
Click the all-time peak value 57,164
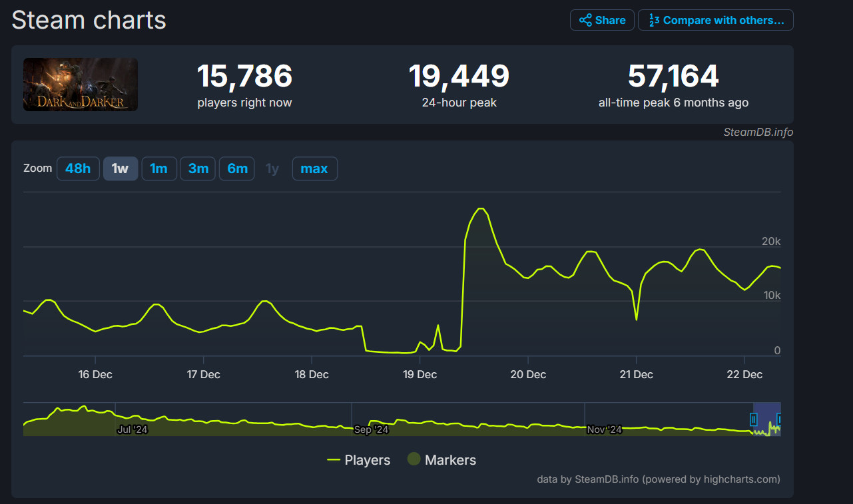pos(673,76)
